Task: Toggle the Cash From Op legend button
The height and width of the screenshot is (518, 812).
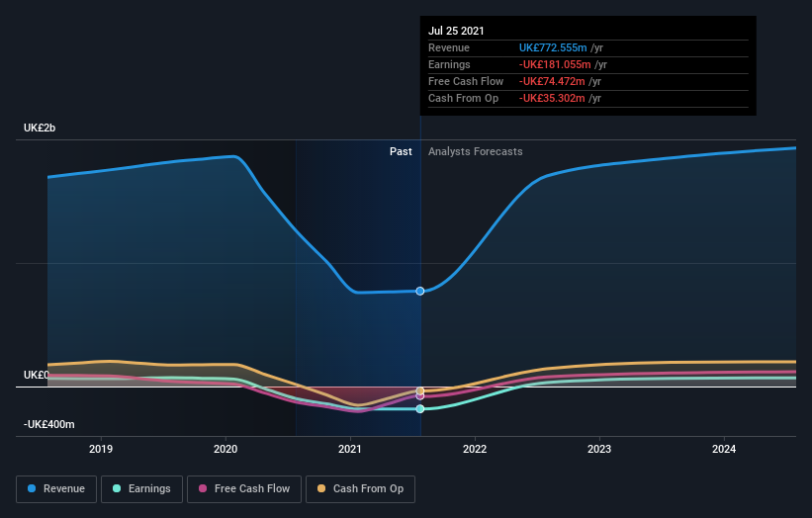Action: 360,489
